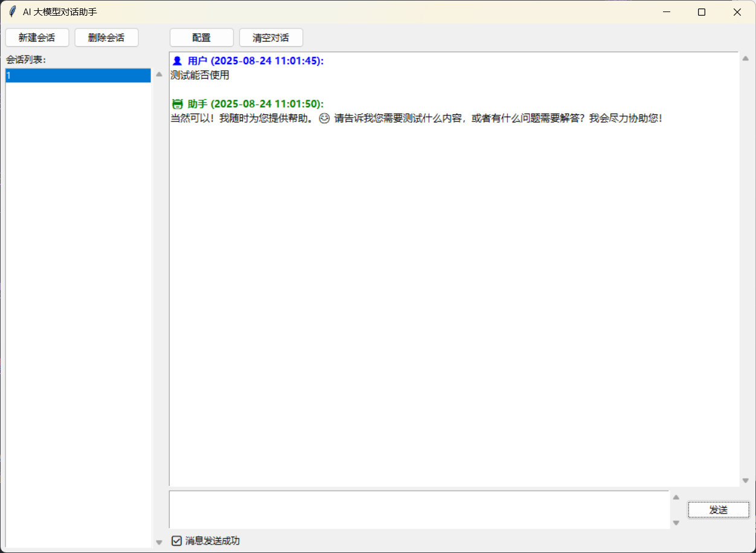
Task: Select session 1 in the session list
Action: pos(78,76)
